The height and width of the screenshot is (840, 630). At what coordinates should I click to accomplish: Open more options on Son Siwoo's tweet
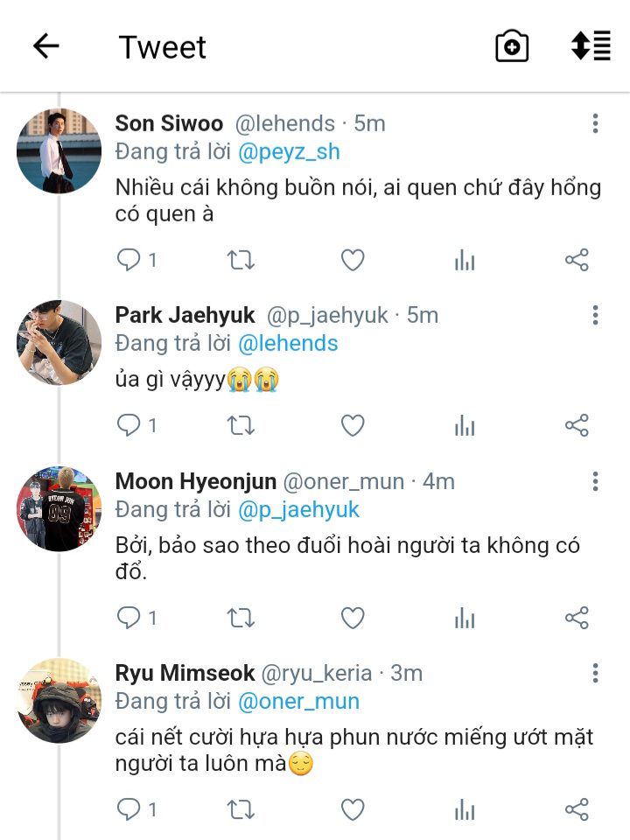(x=595, y=123)
